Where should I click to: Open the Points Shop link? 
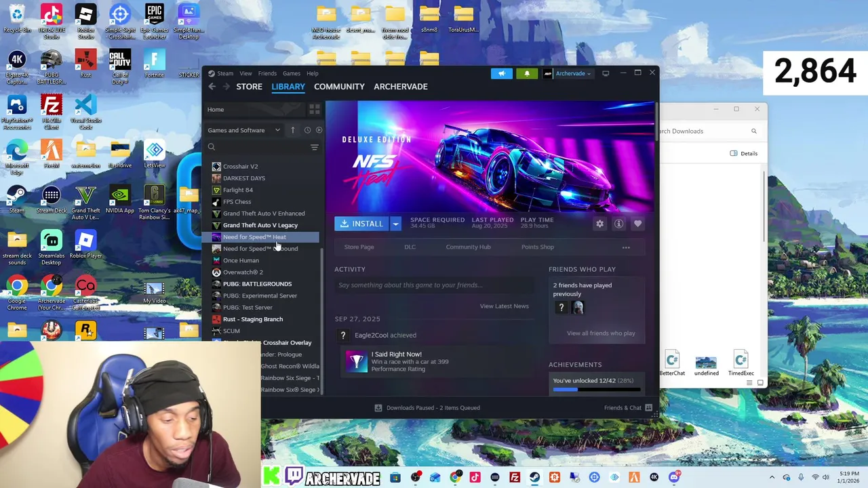pos(538,247)
